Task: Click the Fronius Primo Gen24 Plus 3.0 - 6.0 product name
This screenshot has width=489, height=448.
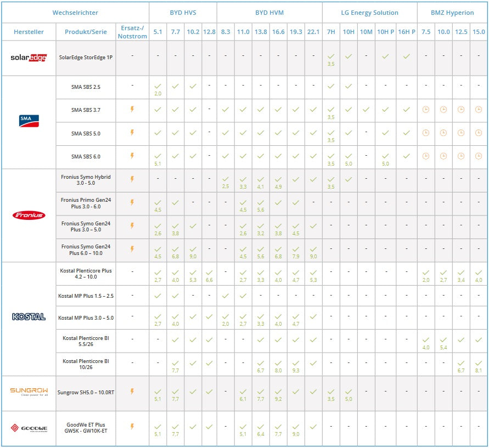Action: (x=86, y=203)
